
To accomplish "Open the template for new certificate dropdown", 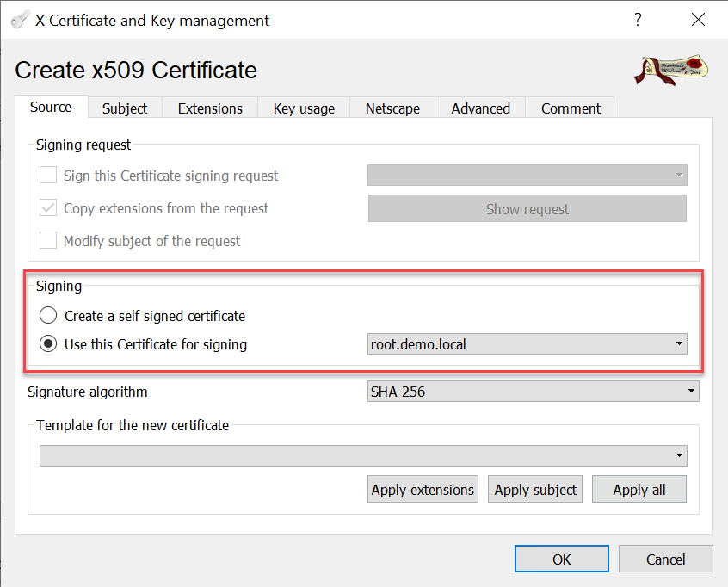I will pyautogui.click(x=362, y=455).
